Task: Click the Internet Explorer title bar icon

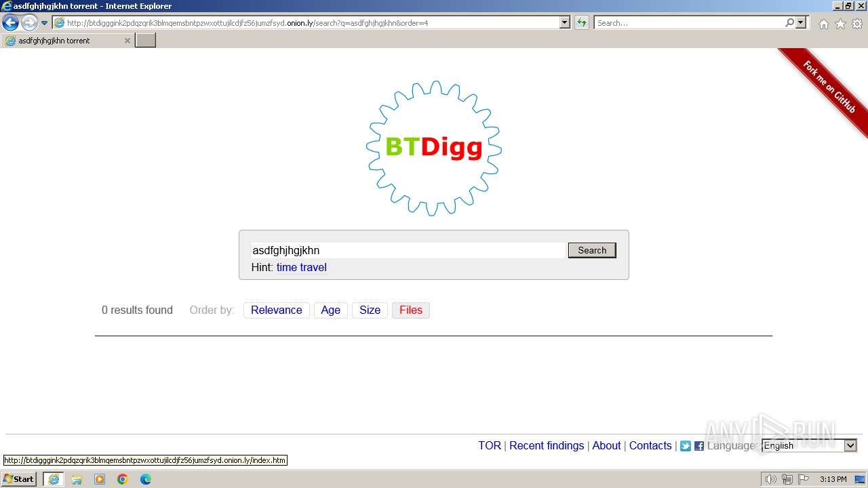Action: [x=7, y=6]
